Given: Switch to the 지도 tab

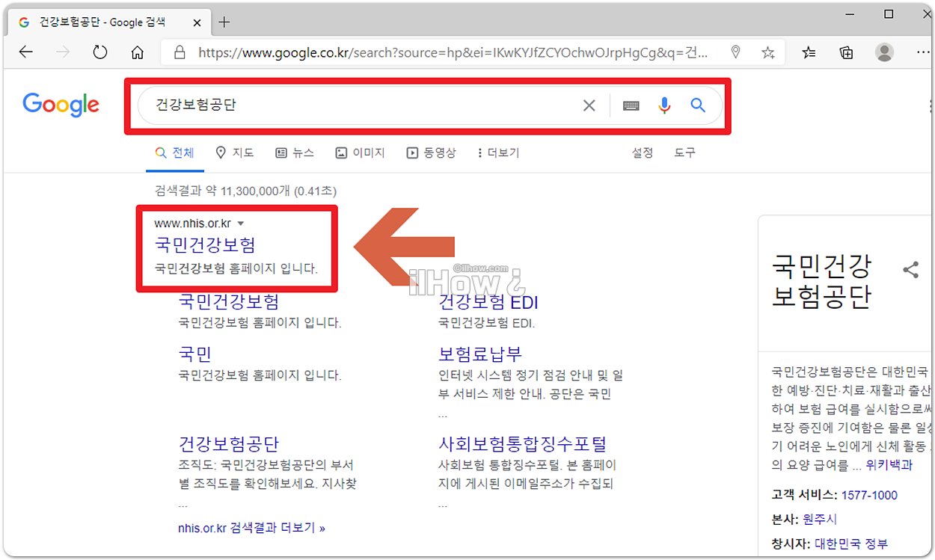Looking at the screenshot, I should coord(235,153).
